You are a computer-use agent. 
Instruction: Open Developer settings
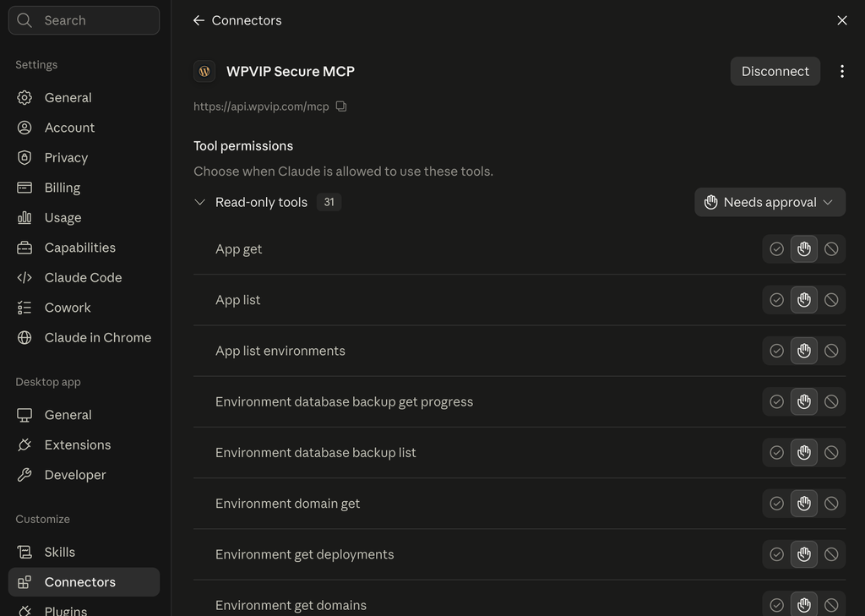[x=84, y=475]
